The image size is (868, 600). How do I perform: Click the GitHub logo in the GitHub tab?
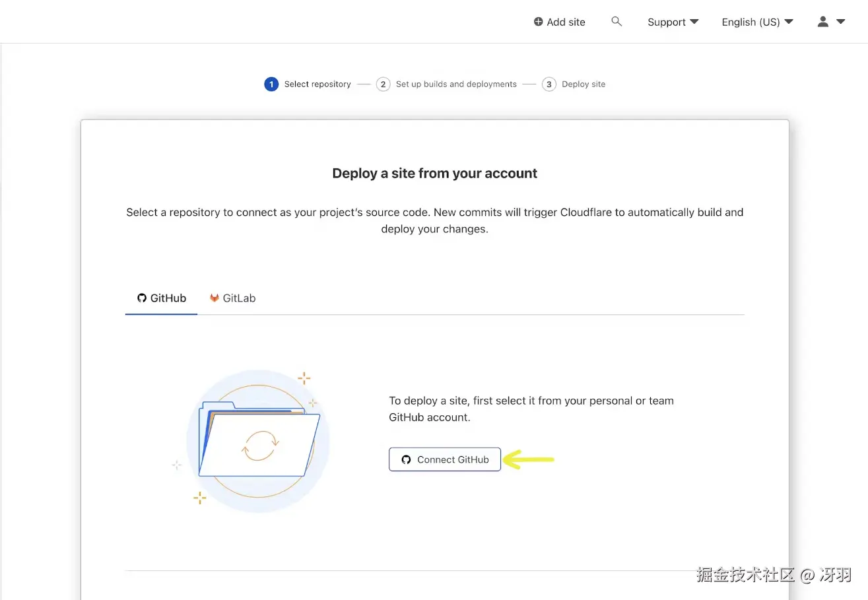141,298
